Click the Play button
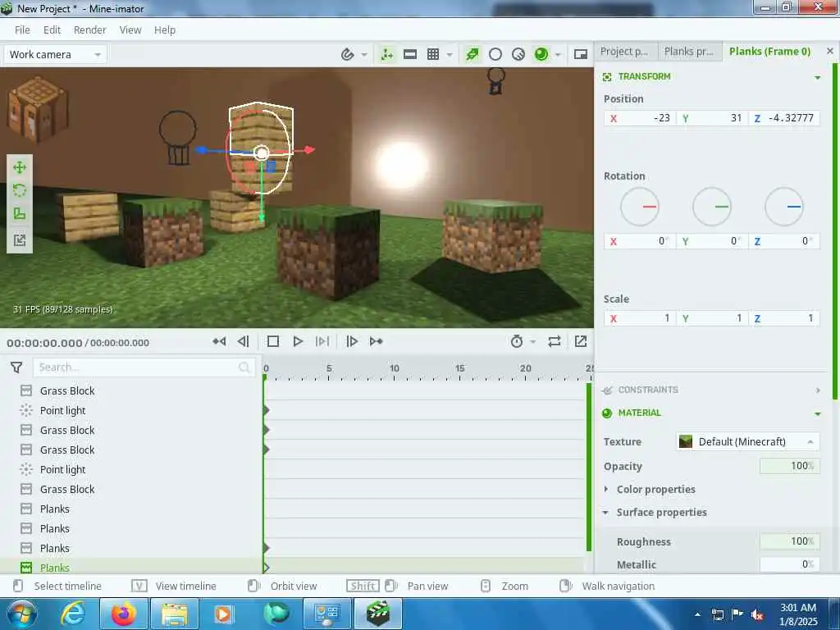Screen dimensions: 840x630 coord(298,341)
